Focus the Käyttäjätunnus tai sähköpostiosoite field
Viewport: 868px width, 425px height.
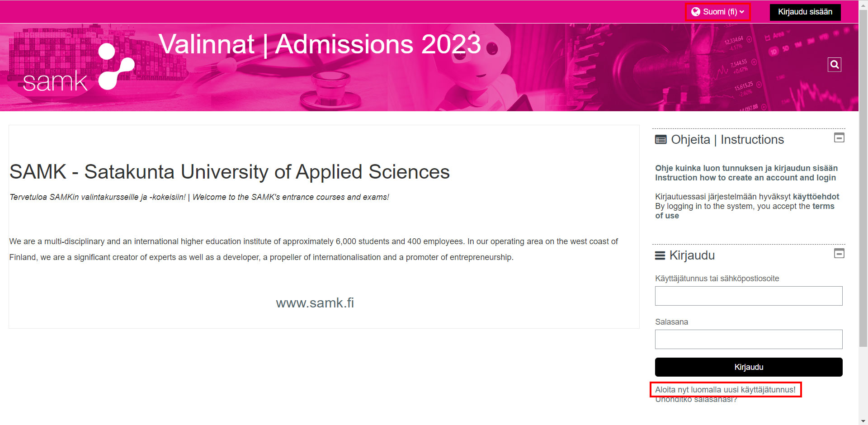pos(749,296)
